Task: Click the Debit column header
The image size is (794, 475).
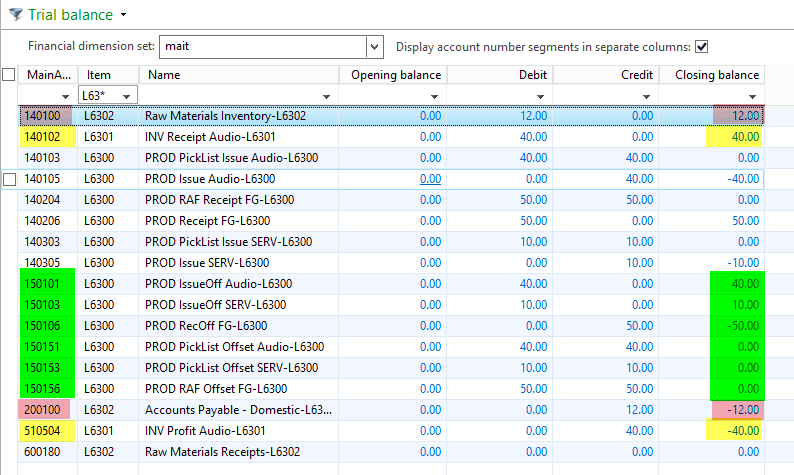Action: (x=532, y=75)
